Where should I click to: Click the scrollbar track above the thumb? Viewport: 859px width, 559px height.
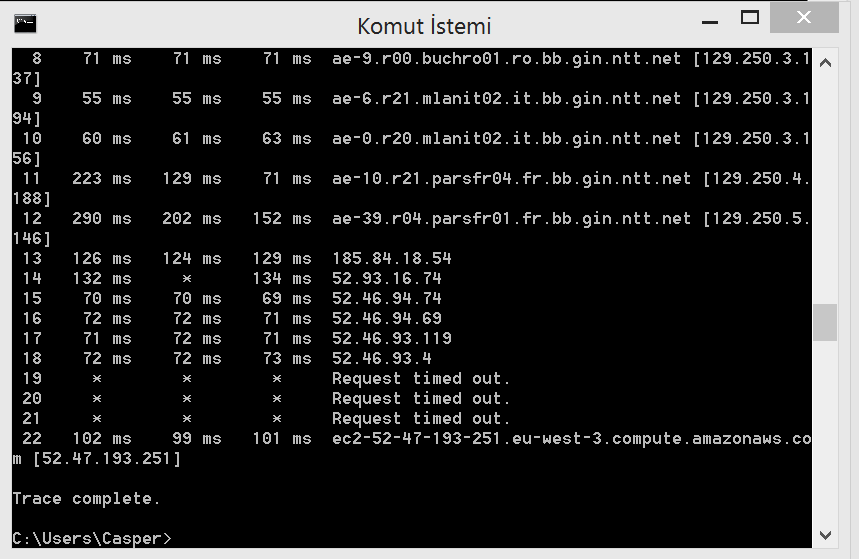(x=825, y=189)
